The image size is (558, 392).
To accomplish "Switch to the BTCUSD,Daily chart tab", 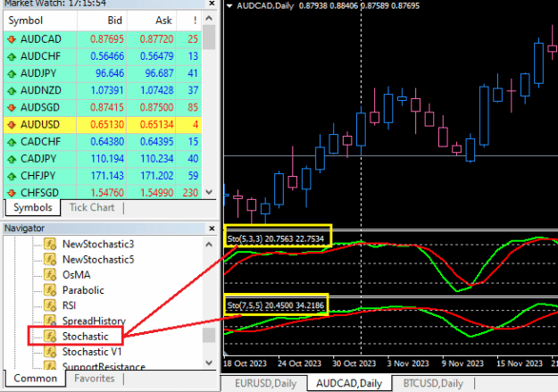I will [433, 383].
